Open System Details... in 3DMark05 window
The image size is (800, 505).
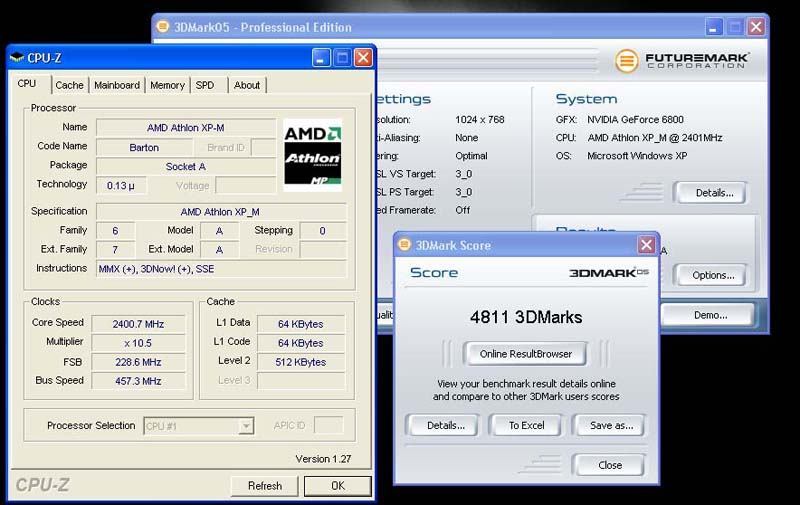[714, 193]
